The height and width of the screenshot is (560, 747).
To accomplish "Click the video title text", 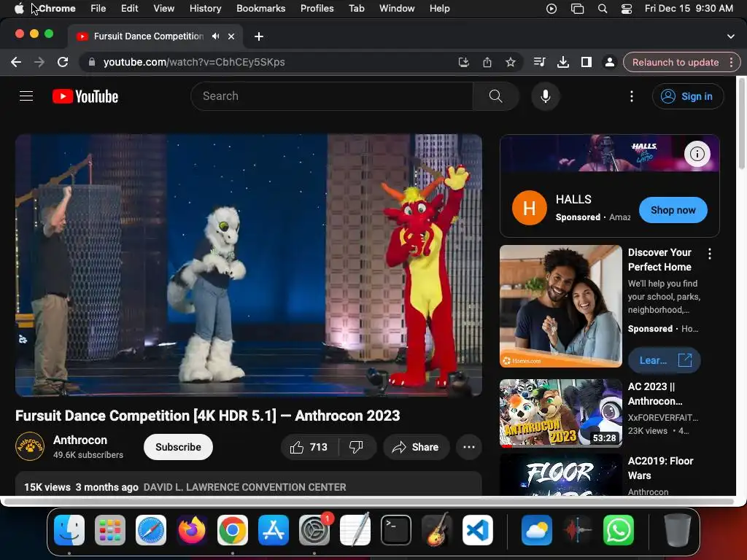I will (208, 416).
